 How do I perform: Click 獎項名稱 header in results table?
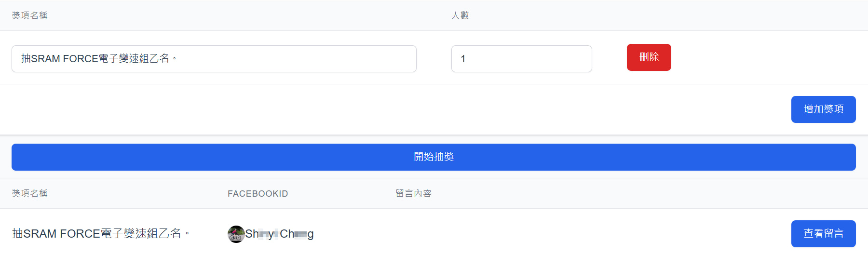click(29, 194)
